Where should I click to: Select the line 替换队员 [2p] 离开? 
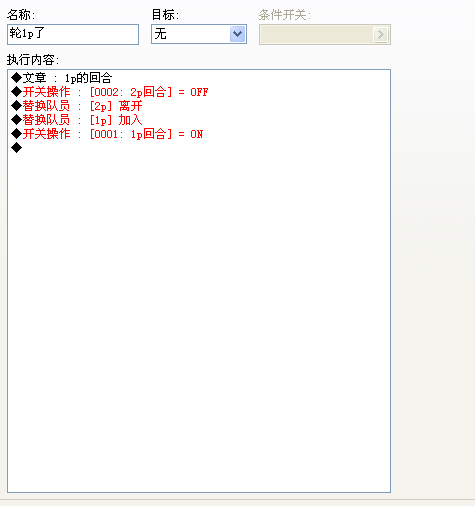click(77, 106)
